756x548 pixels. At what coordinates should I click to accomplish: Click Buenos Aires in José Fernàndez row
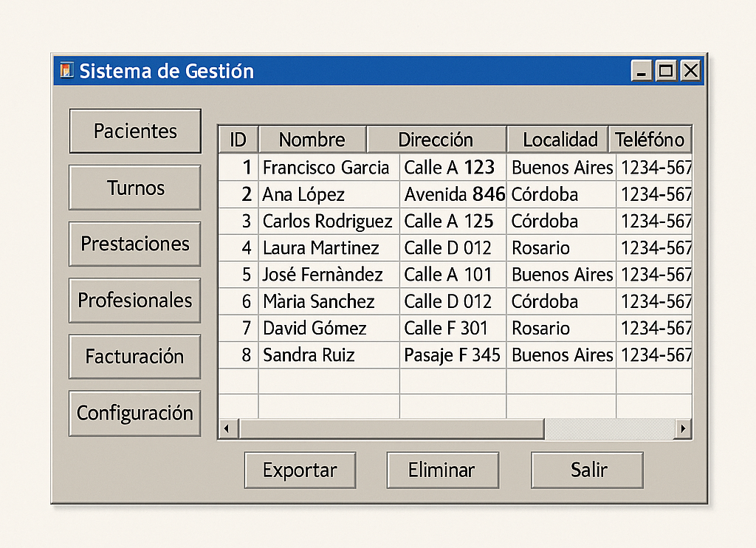pyautogui.click(x=561, y=275)
